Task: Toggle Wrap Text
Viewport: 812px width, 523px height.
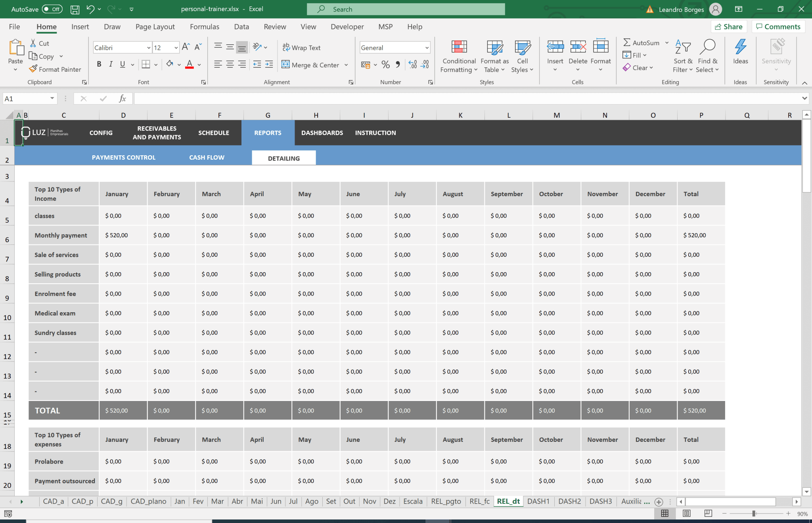Action: coord(301,48)
